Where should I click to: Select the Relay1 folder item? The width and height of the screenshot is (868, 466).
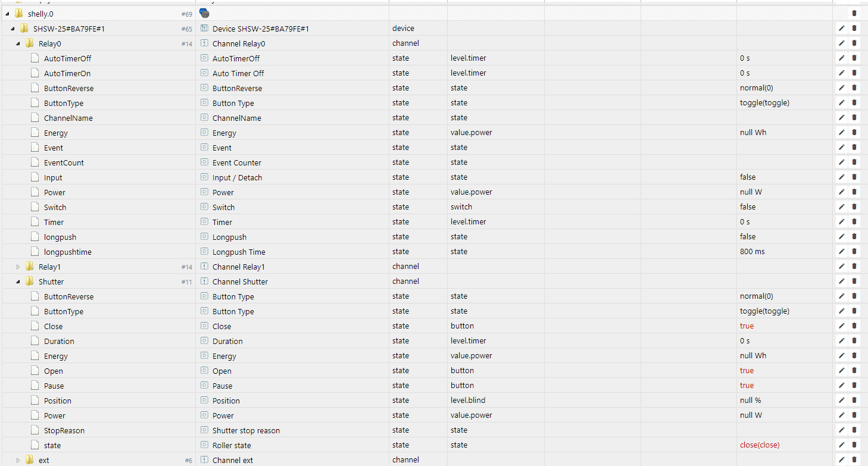[x=49, y=267]
